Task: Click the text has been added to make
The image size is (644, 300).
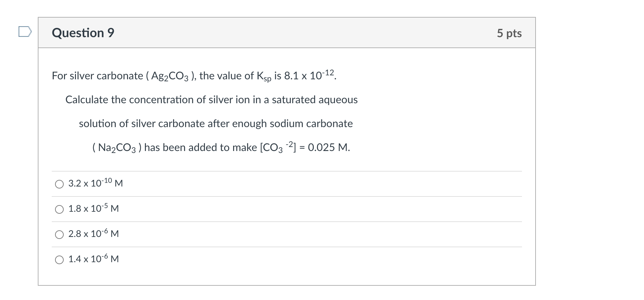Action: (x=201, y=148)
